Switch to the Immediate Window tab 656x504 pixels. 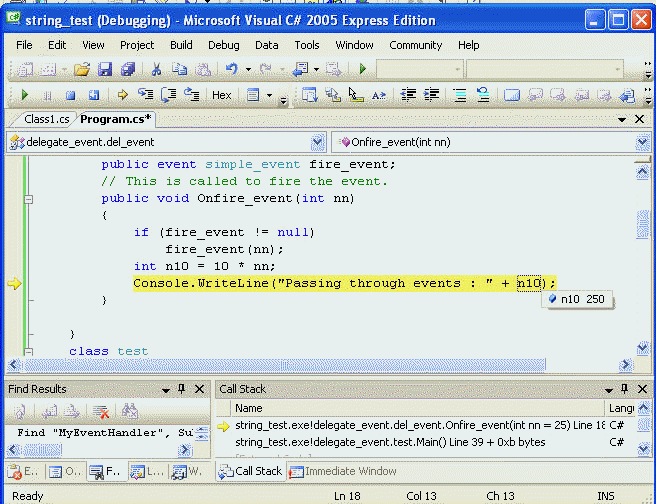click(350, 471)
